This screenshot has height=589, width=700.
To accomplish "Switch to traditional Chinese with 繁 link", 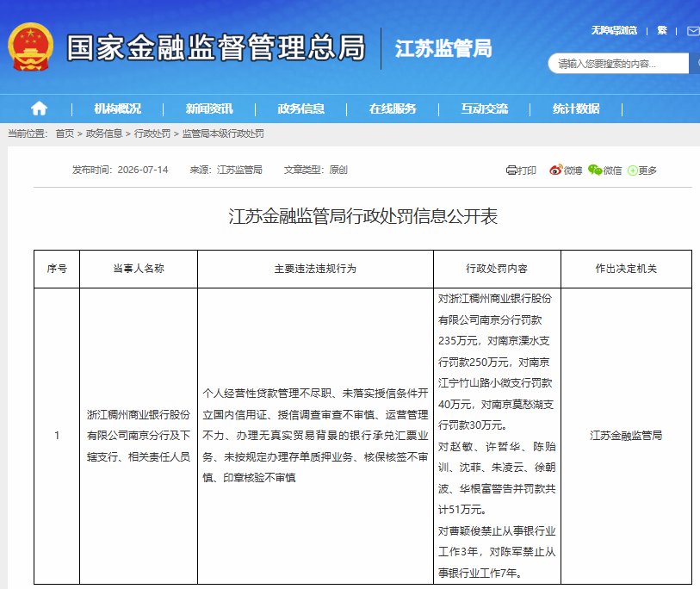I will coord(662,30).
